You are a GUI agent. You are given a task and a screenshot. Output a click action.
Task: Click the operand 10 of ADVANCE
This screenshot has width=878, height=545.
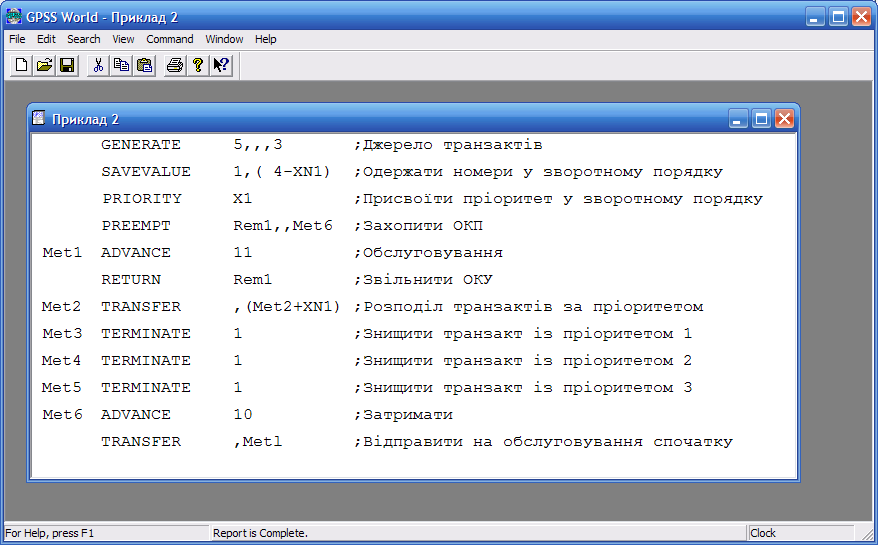242,414
